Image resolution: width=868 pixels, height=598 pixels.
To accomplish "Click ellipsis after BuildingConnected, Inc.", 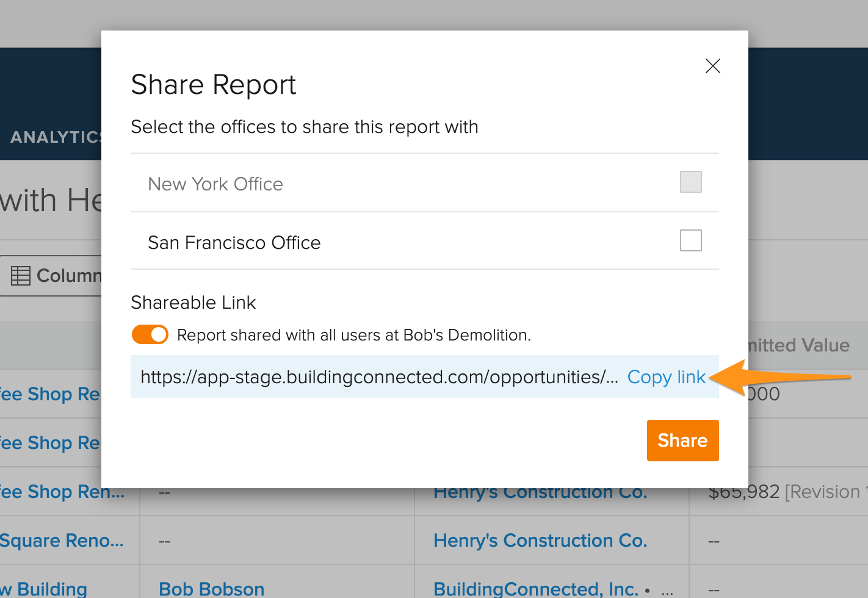I will (667, 591).
